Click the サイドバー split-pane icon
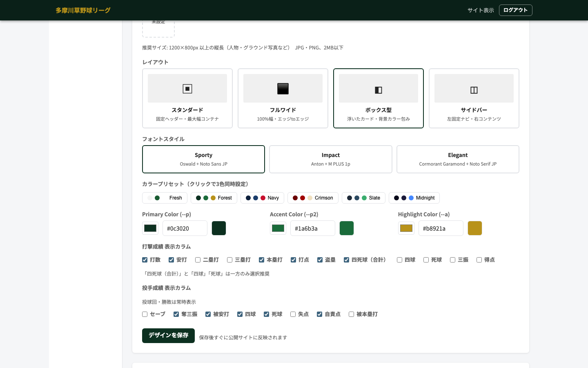 point(474,90)
